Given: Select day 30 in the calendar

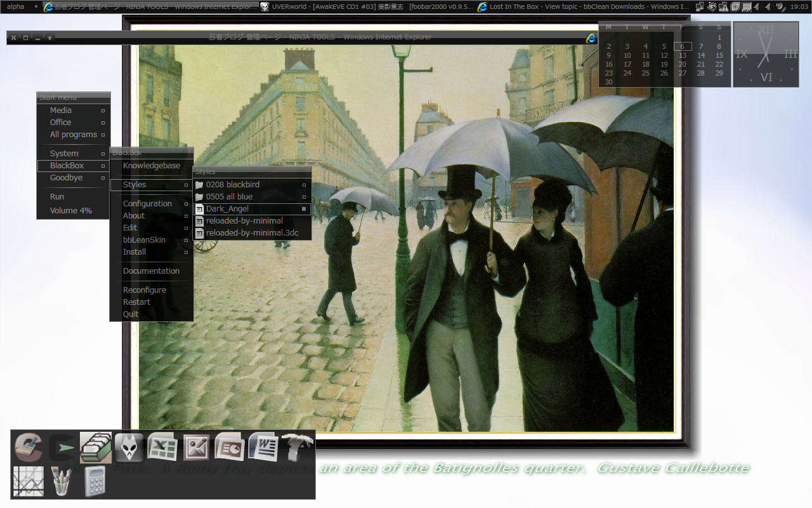Looking at the screenshot, I should coord(609,82).
